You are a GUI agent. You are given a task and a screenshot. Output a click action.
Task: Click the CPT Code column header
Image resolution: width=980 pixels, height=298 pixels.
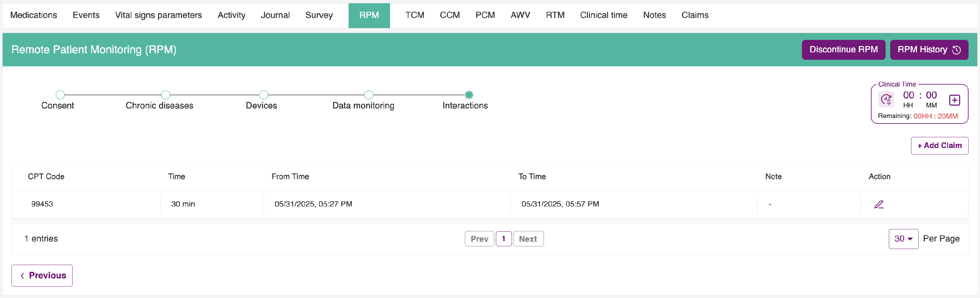[46, 176]
